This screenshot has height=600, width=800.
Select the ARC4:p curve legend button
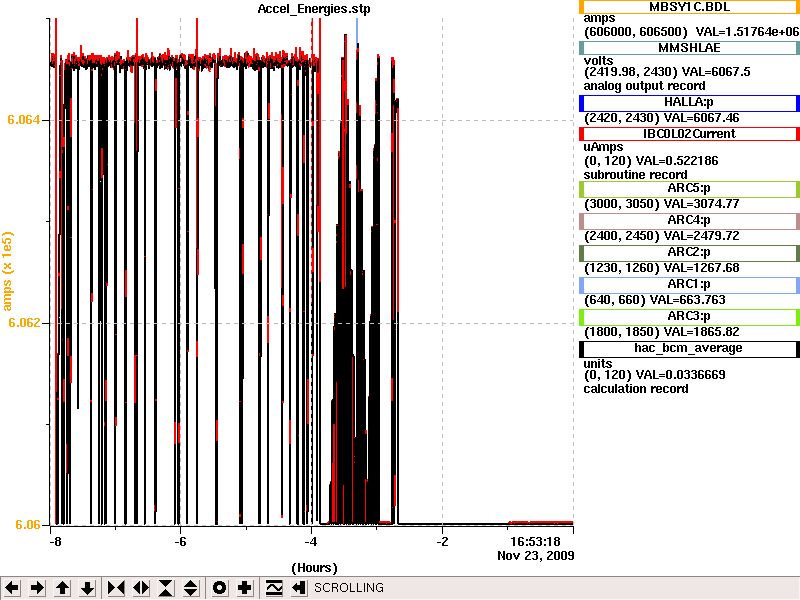(689, 221)
